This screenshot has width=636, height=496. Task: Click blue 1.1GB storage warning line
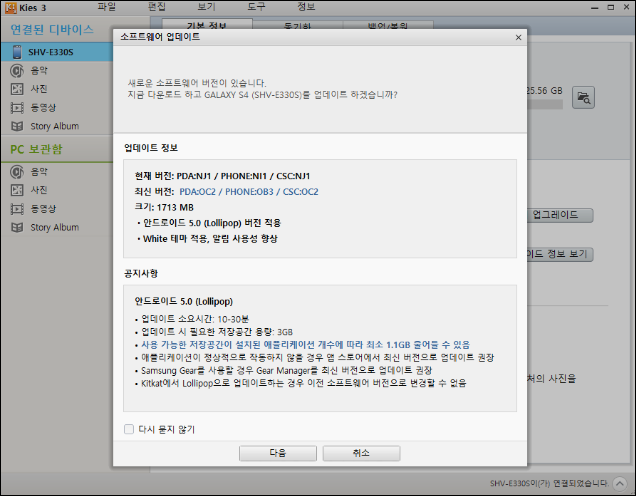pyautogui.click(x=302, y=345)
